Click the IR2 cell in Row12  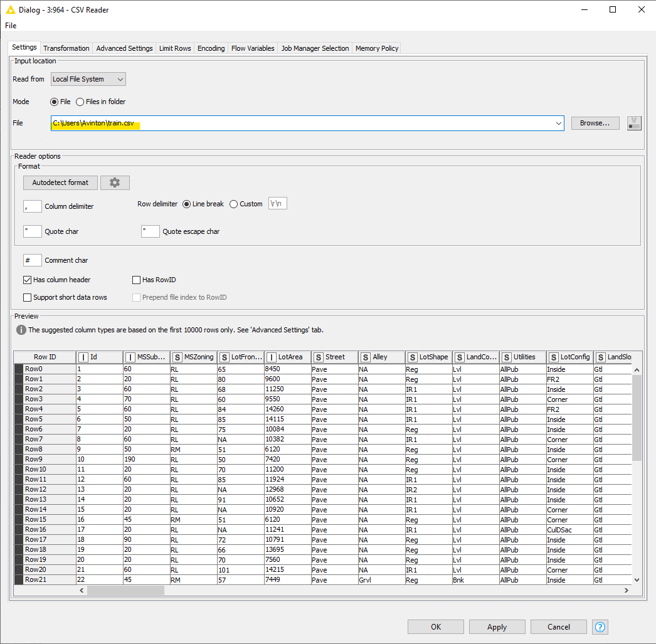[x=428, y=490]
